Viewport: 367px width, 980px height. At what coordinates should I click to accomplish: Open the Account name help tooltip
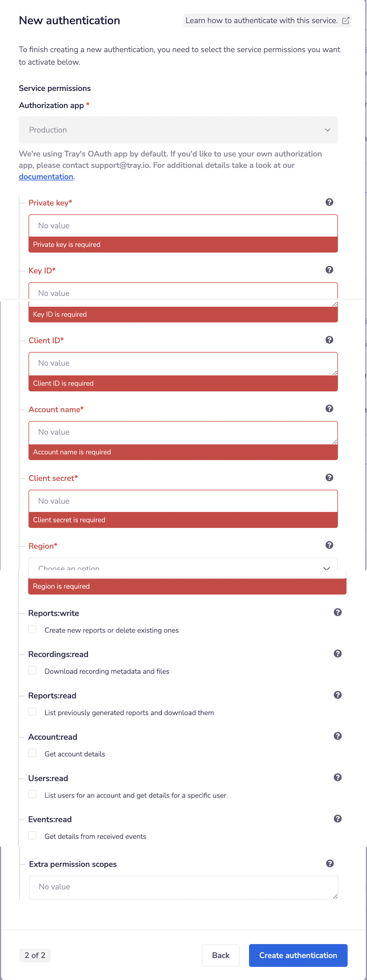click(x=329, y=408)
